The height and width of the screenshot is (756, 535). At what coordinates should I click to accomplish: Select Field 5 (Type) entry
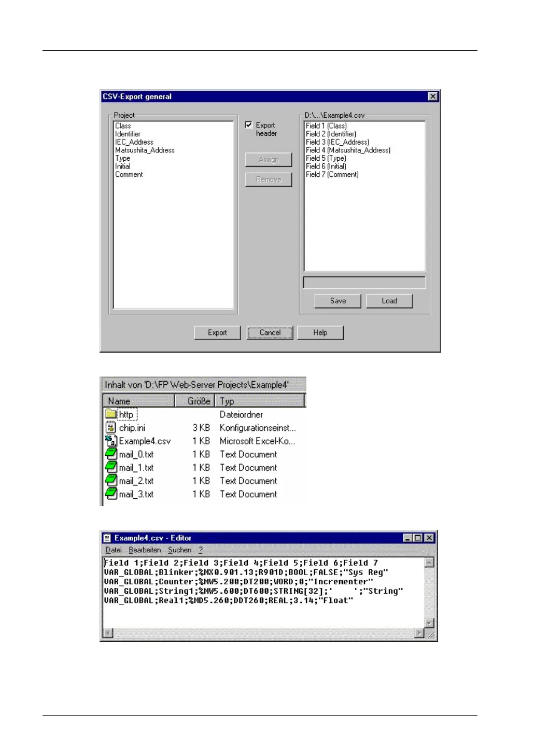pyautogui.click(x=326, y=158)
